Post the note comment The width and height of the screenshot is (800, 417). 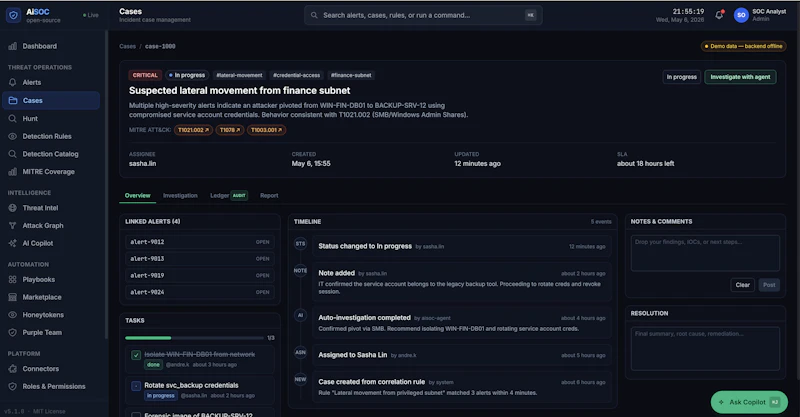coord(769,285)
